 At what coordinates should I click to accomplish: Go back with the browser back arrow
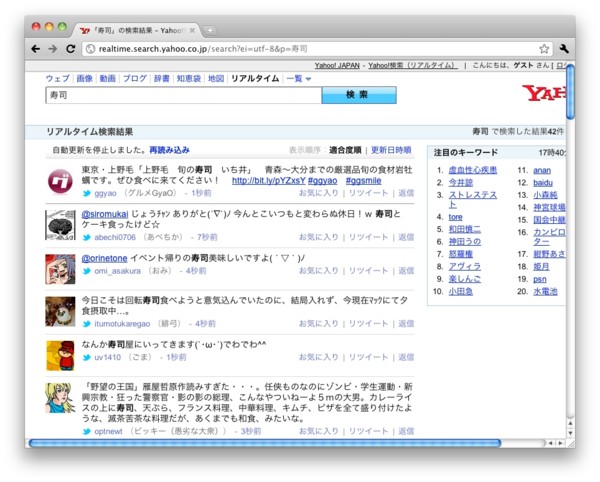pos(36,49)
